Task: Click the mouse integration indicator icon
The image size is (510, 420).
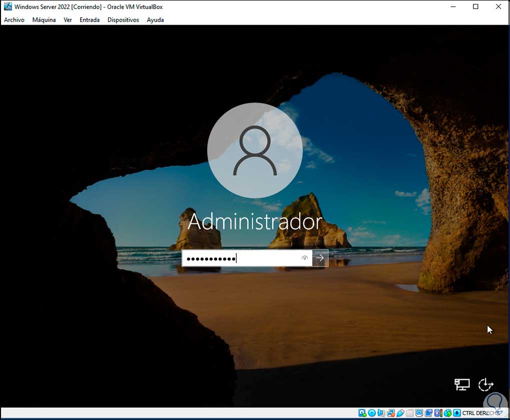Action: (x=447, y=413)
